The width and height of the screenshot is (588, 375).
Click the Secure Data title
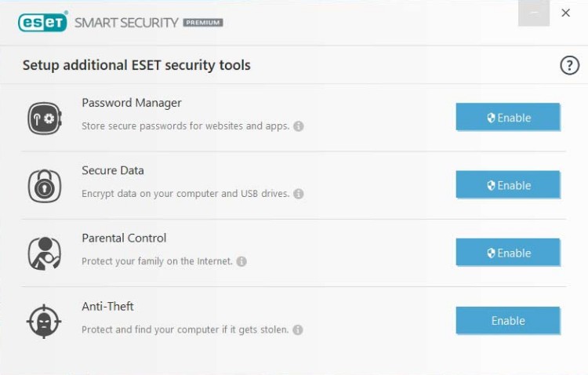point(113,170)
